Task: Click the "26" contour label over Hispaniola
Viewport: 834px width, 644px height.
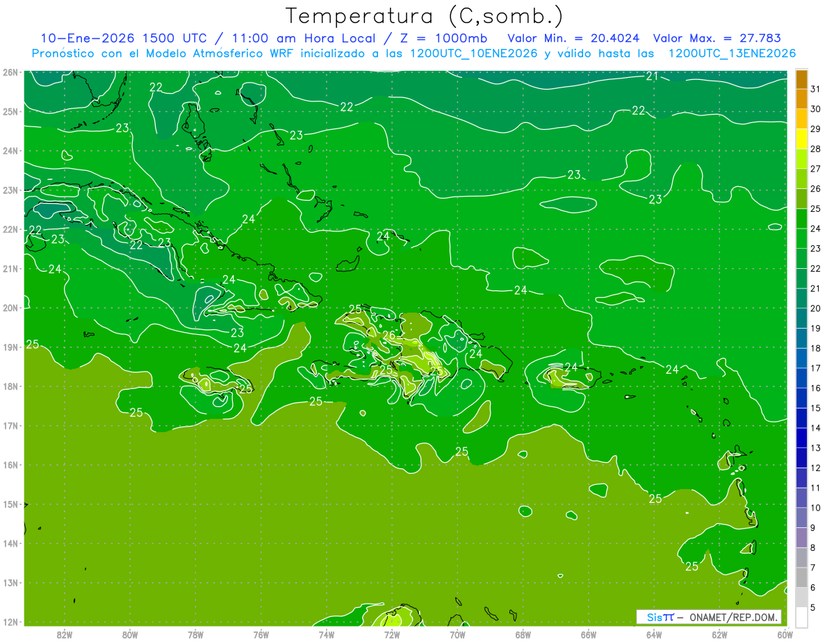Action: click(x=389, y=336)
